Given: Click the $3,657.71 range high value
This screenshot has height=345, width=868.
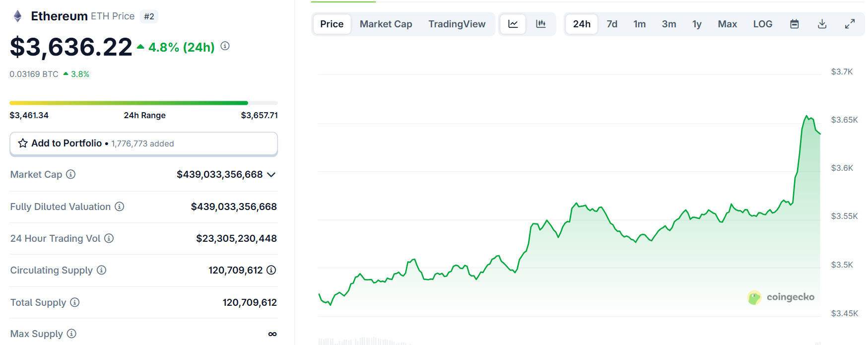Looking at the screenshot, I should coord(260,115).
